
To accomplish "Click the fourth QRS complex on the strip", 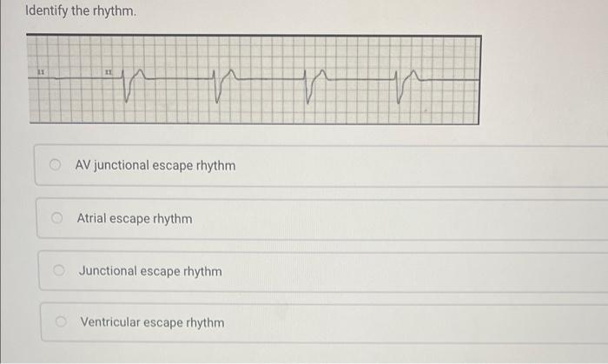I will tap(398, 88).
